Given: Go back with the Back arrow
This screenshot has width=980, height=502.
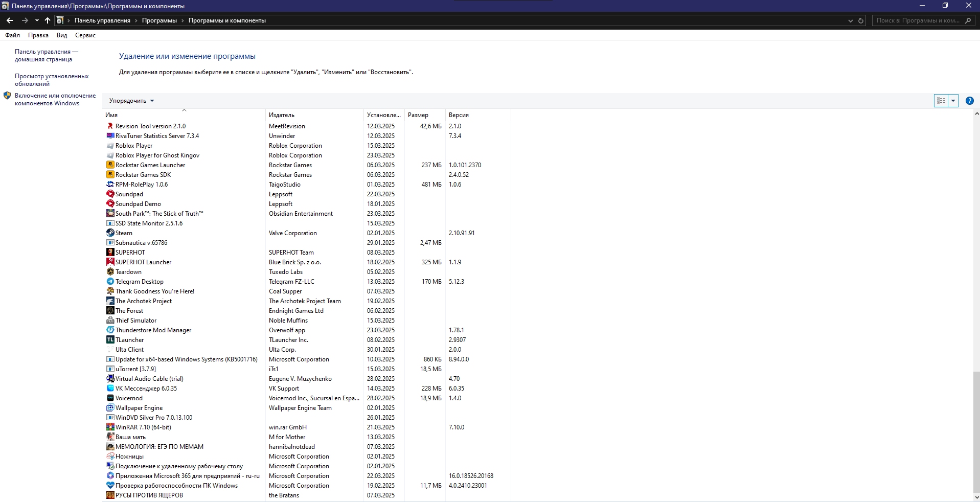Looking at the screenshot, I should [x=10, y=20].
